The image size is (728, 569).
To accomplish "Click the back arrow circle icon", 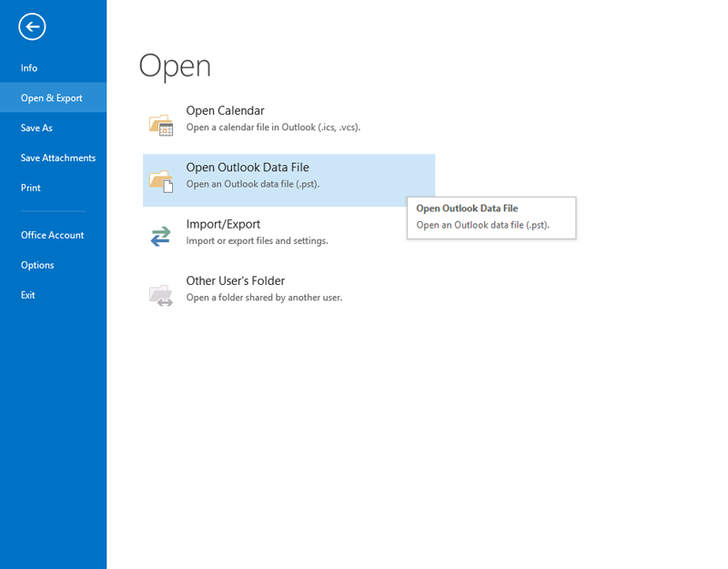I will coord(32,27).
